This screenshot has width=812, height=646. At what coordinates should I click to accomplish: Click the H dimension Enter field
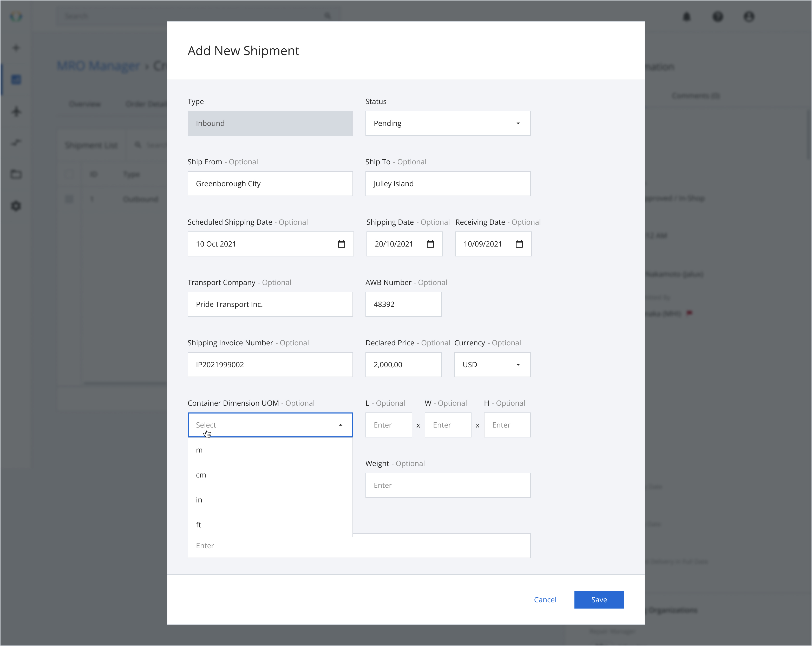[507, 425]
